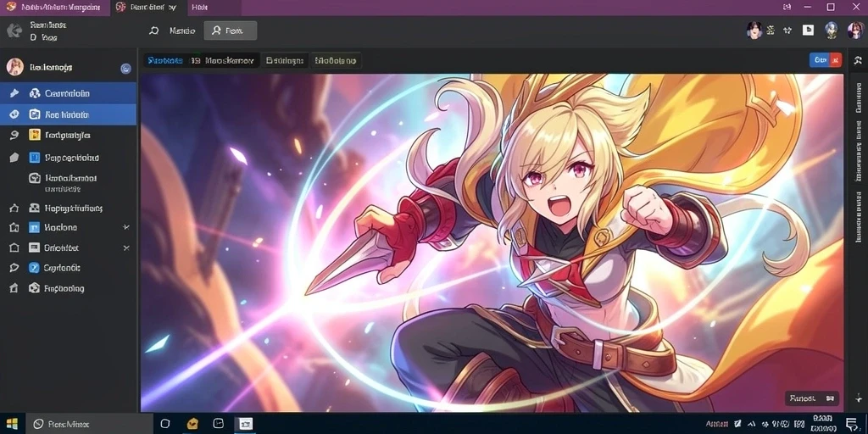The width and height of the screenshot is (868, 434).
Task: Click the header button with the person icon
Action: 230,31
